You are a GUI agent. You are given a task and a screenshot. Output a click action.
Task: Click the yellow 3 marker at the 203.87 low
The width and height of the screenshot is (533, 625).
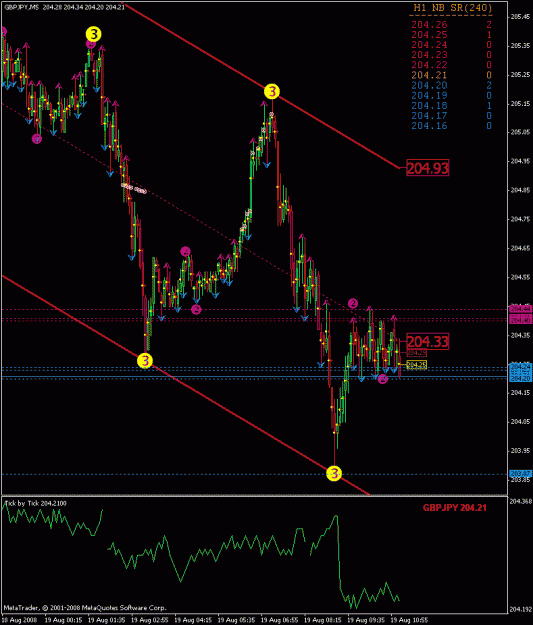point(334,474)
